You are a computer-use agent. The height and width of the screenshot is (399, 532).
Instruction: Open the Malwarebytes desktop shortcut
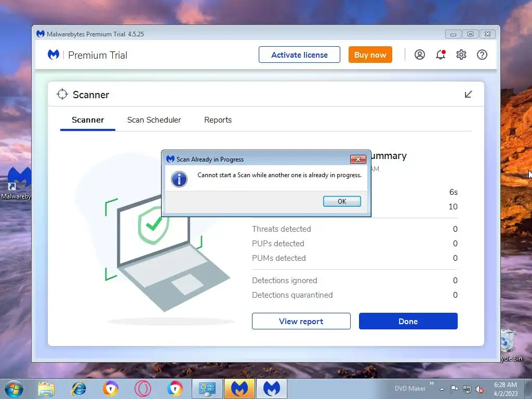[16, 183]
